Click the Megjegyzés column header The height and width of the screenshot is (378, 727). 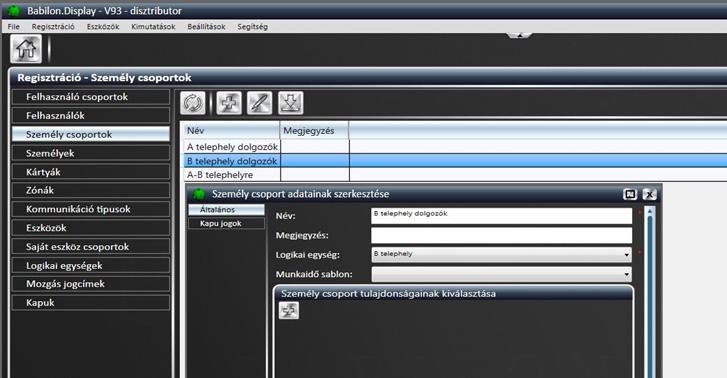pyautogui.click(x=315, y=131)
